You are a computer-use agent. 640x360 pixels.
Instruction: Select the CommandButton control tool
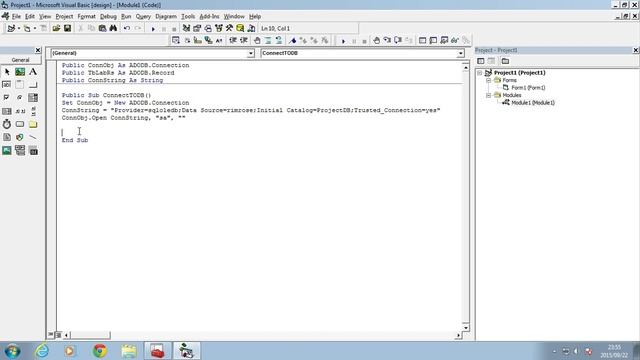(x=33, y=85)
